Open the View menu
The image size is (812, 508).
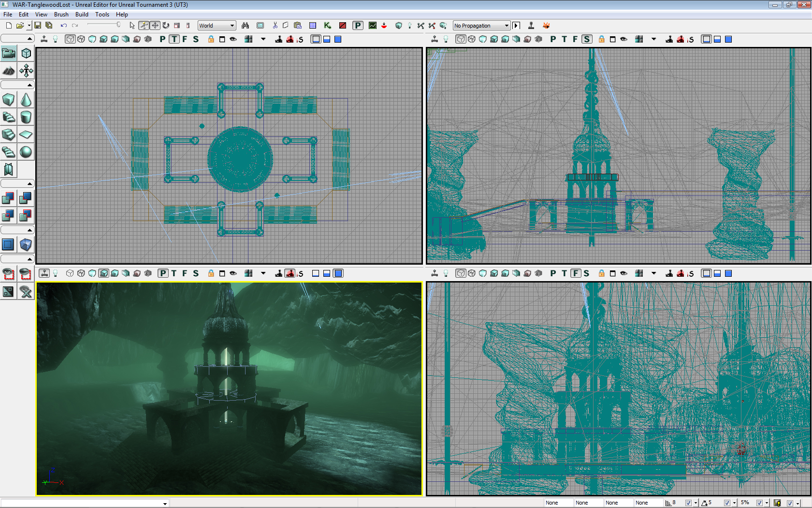(x=41, y=15)
